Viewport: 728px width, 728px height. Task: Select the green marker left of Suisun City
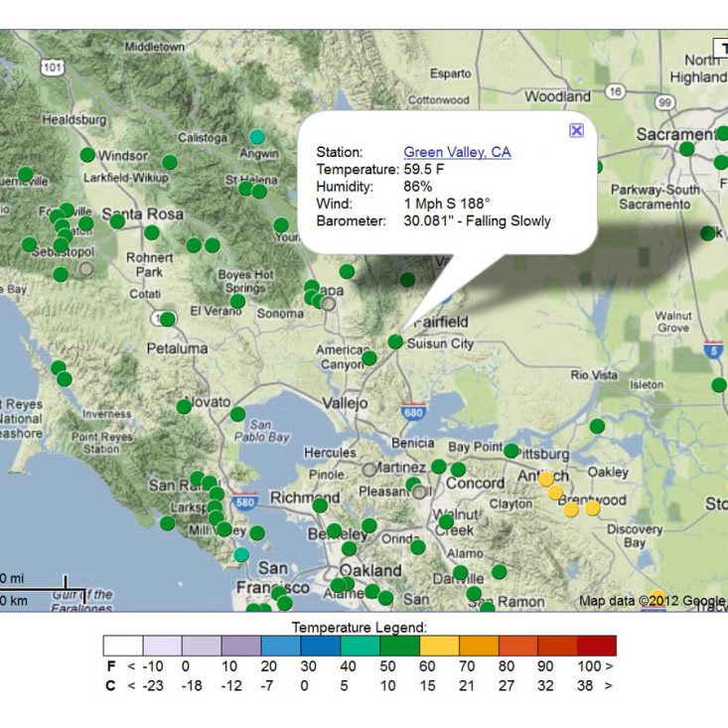pos(395,342)
